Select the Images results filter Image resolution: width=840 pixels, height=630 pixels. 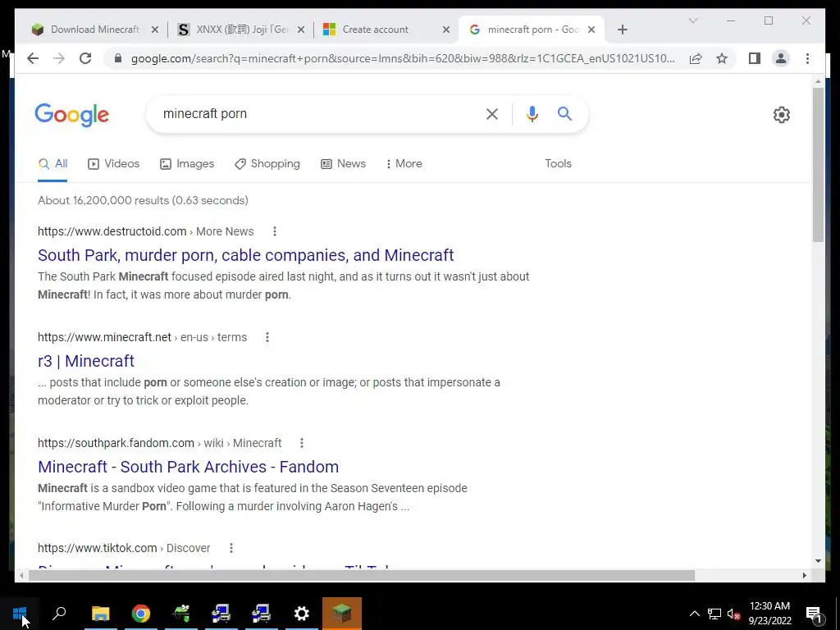[x=187, y=164]
